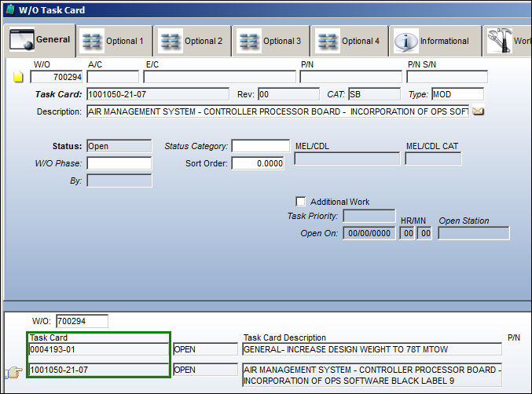Viewport: 532px width, 394px height.
Task: Click into the P/N field
Action: 350,77
